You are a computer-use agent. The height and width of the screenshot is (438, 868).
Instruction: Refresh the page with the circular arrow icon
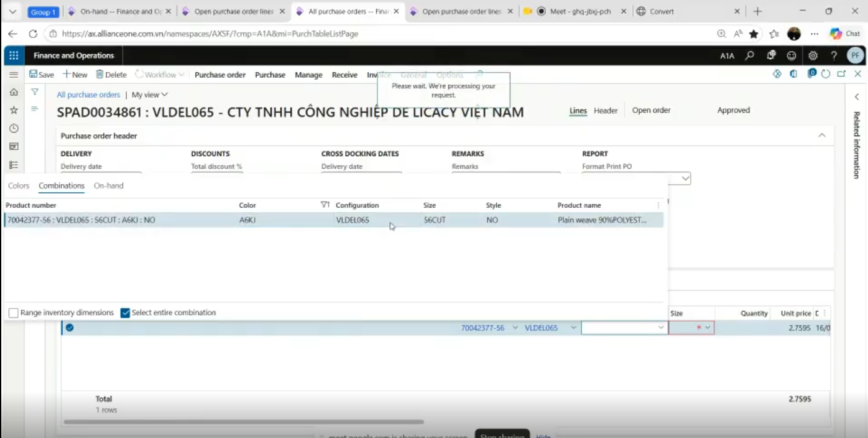[826, 74]
